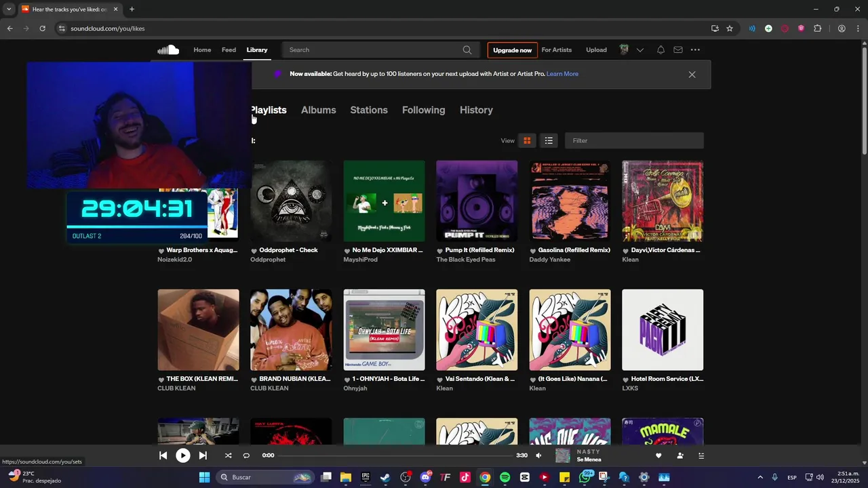Click the Upgrade now button
Screen dimensions: 868x488
click(x=513, y=50)
